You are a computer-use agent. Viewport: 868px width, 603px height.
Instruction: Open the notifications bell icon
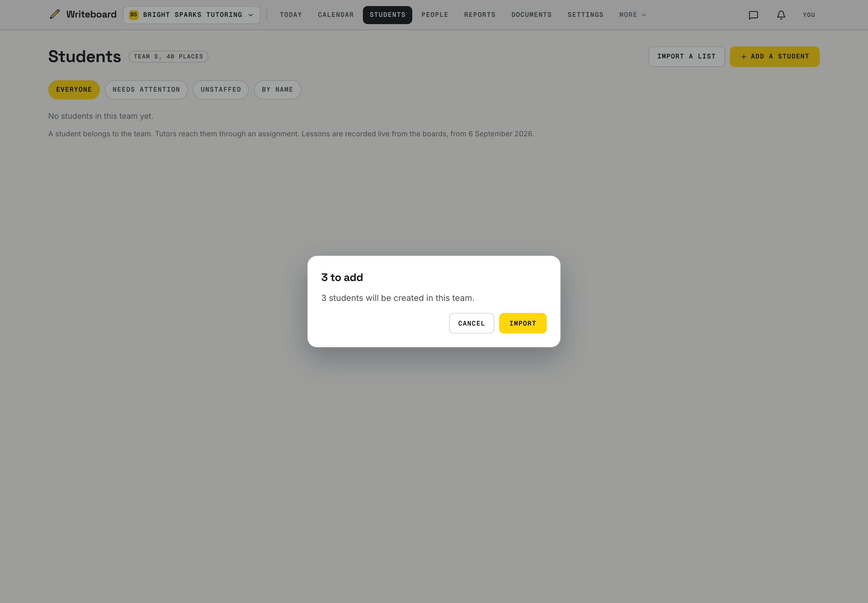781,15
